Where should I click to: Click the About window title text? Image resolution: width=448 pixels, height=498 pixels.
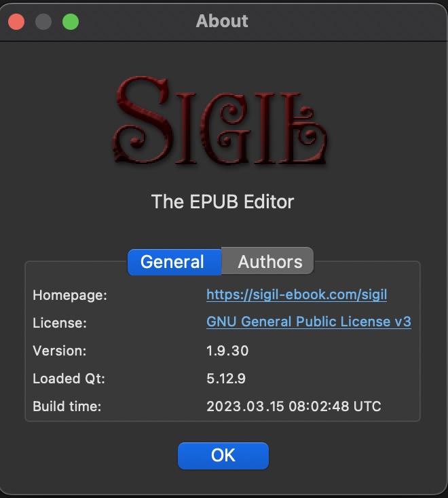[222, 21]
